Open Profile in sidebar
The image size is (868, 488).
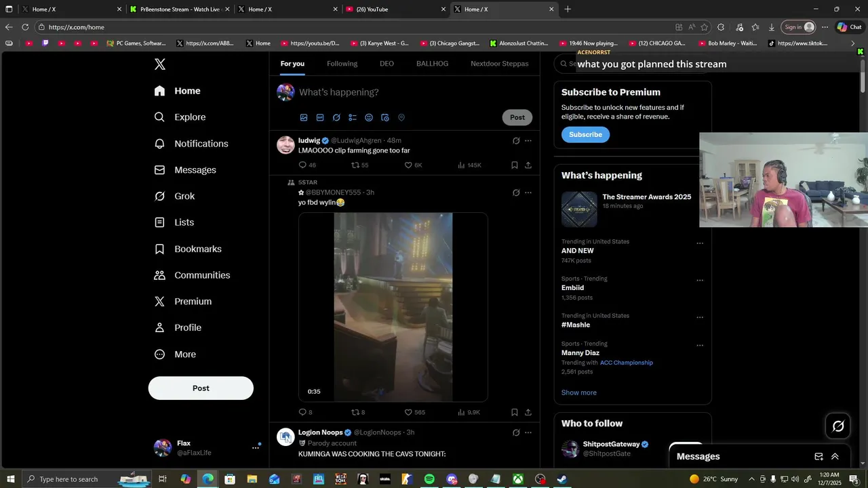tap(178, 327)
